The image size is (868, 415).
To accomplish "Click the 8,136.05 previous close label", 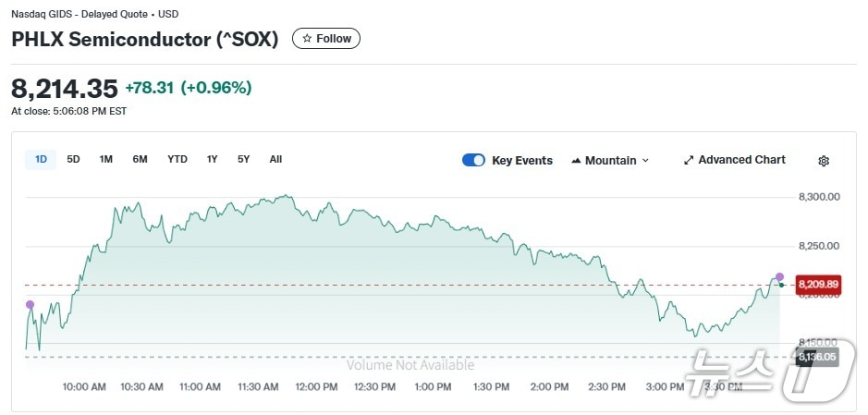I will 817,356.
